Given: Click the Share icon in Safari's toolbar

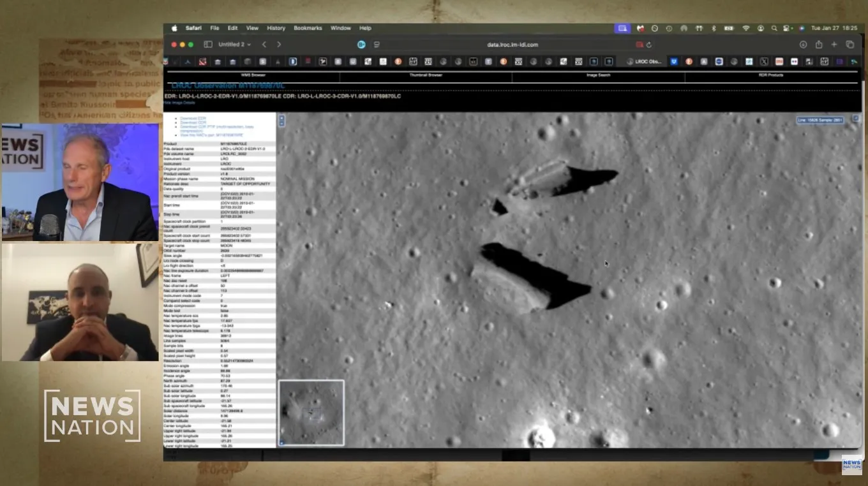Looking at the screenshot, I should pos(819,44).
